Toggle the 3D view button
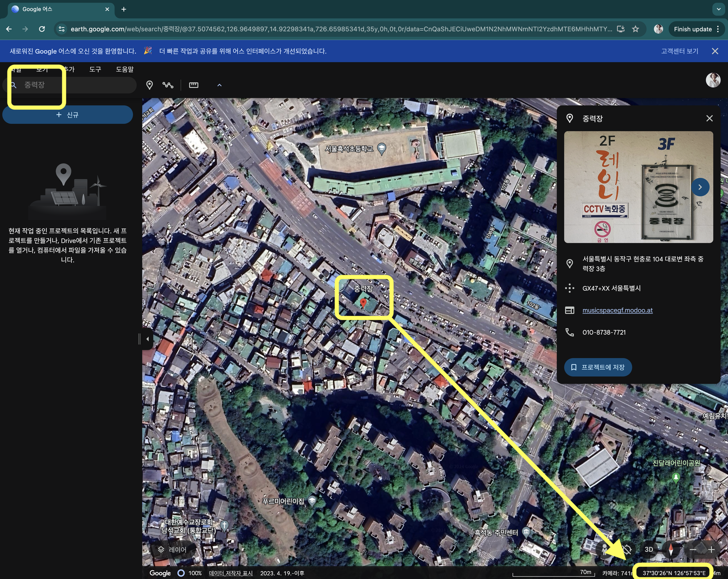This screenshot has width=728, height=579. 649,549
